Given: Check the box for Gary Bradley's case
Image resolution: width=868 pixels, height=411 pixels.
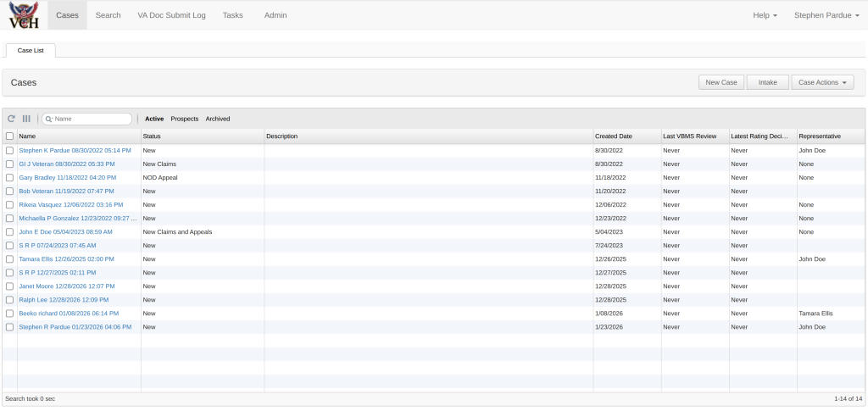Looking at the screenshot, I should point(9,178).
